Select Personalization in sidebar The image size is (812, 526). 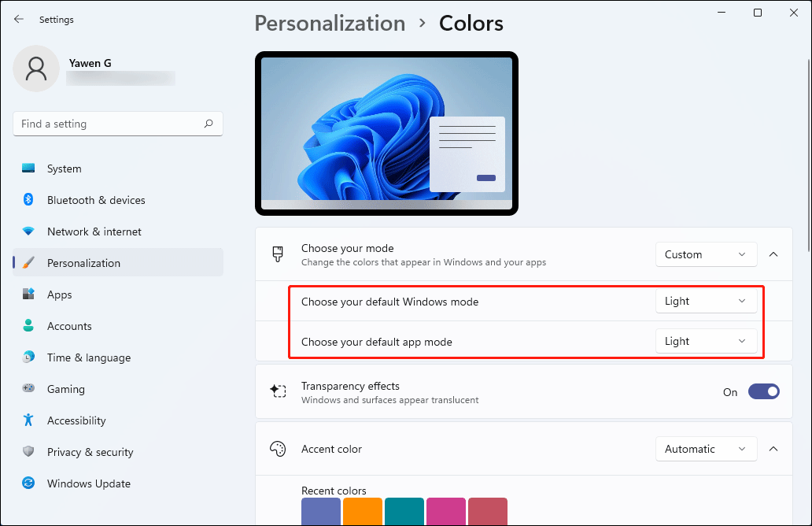118,263
